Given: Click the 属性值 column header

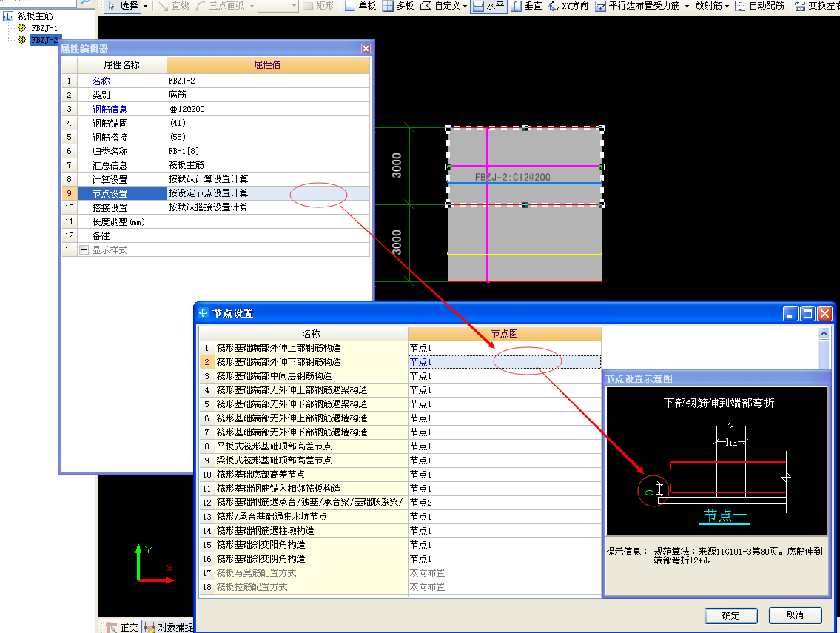Looking at the screenshot, I should 268,65.
